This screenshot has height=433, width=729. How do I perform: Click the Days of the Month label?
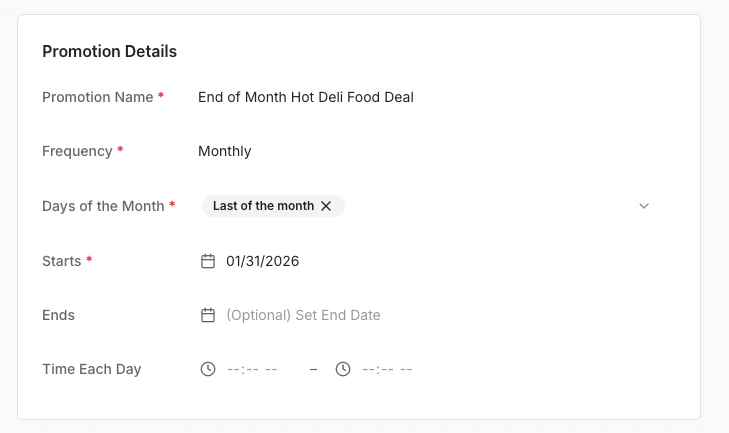(103, 206)
